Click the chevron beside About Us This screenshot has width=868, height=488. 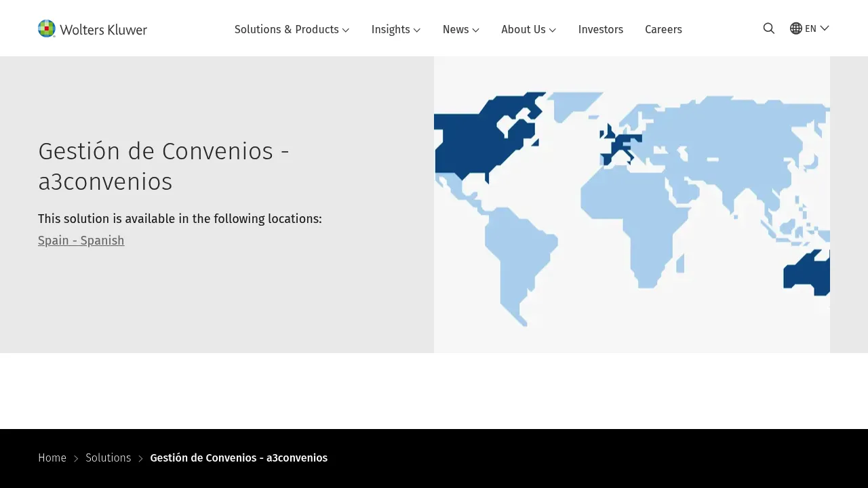click(x=553, y=30)
